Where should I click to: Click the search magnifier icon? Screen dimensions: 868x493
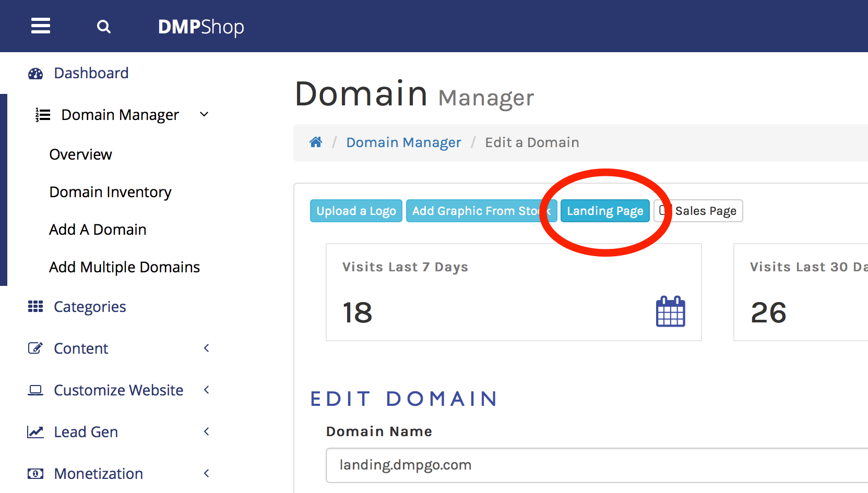pyautogui.click(x=104, y=27)
